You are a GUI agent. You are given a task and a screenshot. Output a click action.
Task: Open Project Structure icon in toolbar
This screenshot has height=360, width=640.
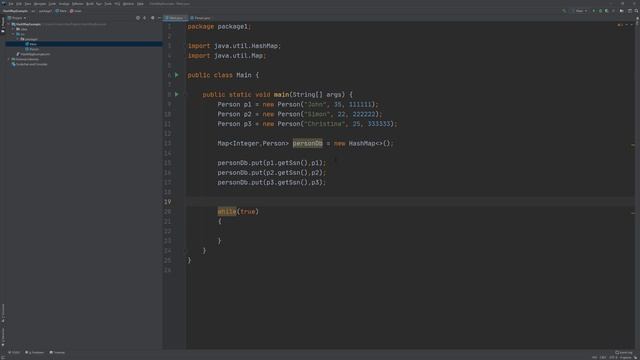(x=622, y=11)
